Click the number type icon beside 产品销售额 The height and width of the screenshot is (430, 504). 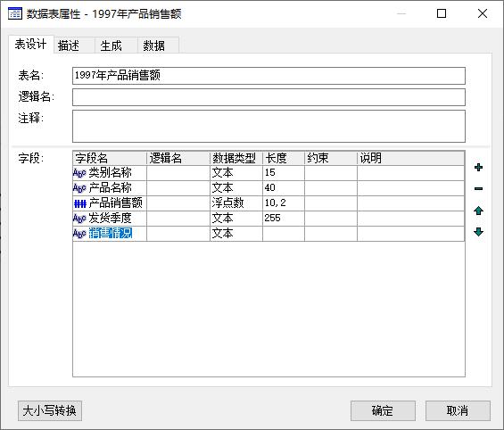(x=80, y=203)
